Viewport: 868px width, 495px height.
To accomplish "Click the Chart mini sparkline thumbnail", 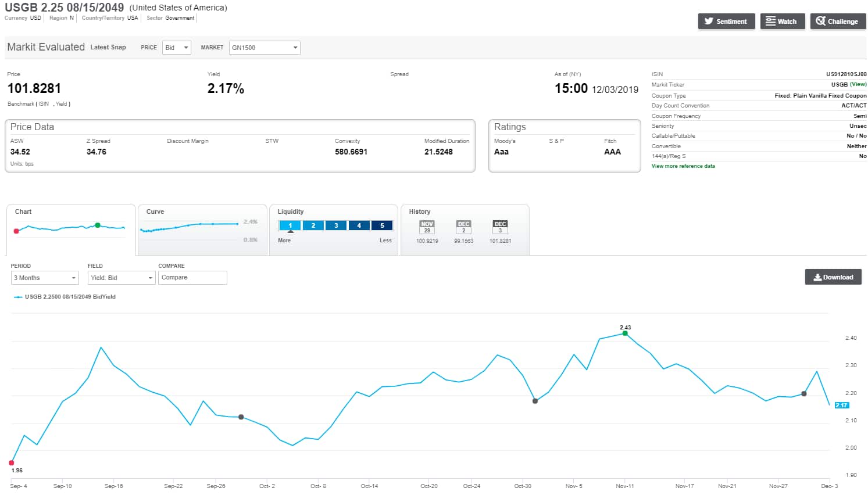I will (70, 228).
